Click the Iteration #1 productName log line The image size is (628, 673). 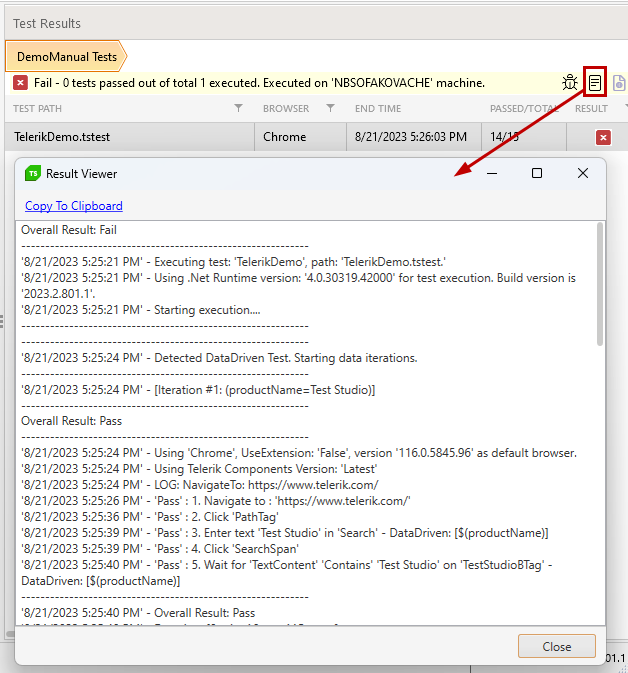[x=198, y=390]
